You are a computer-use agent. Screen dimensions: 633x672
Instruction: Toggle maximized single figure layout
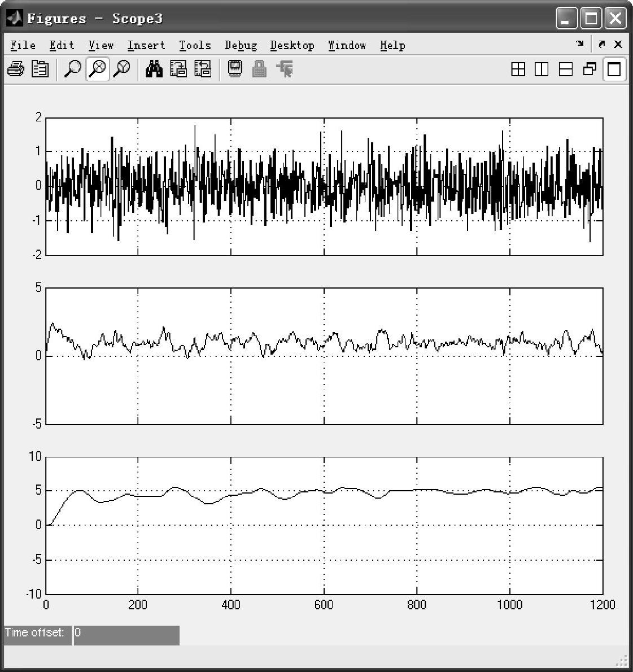coord(614,69)
